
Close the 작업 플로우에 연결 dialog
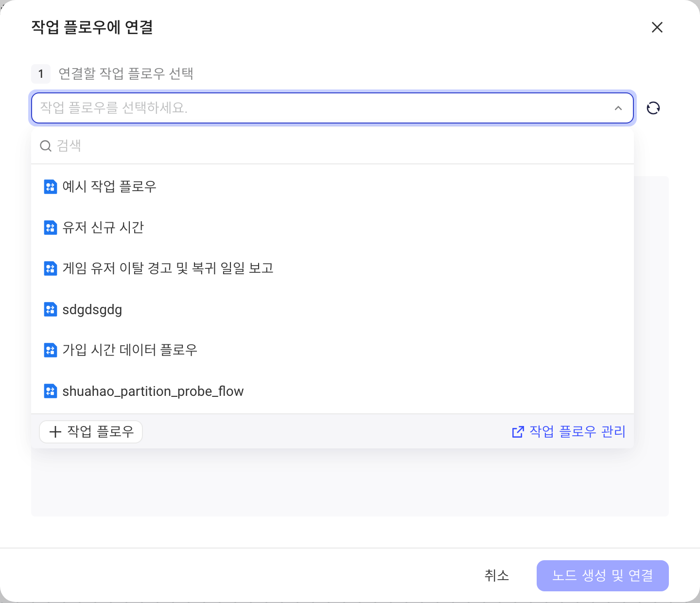pyautogui.click(x=657, y=27)
